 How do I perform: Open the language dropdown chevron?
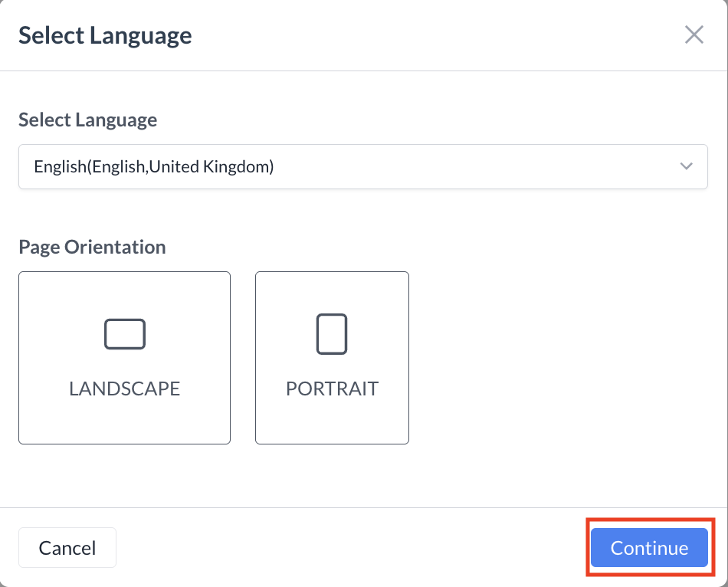click(x=687, y=166)
